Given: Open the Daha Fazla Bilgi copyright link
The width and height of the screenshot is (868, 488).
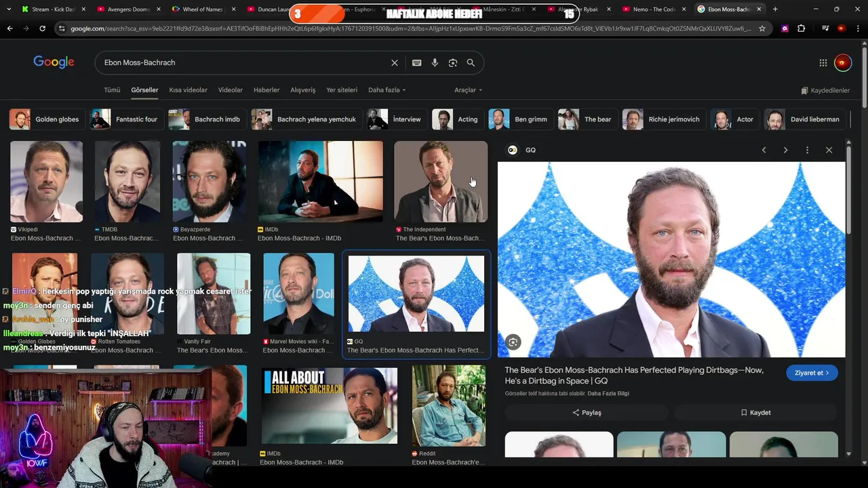Looking at the screenshot, I should pyautogui.click(x=608, y=393).
